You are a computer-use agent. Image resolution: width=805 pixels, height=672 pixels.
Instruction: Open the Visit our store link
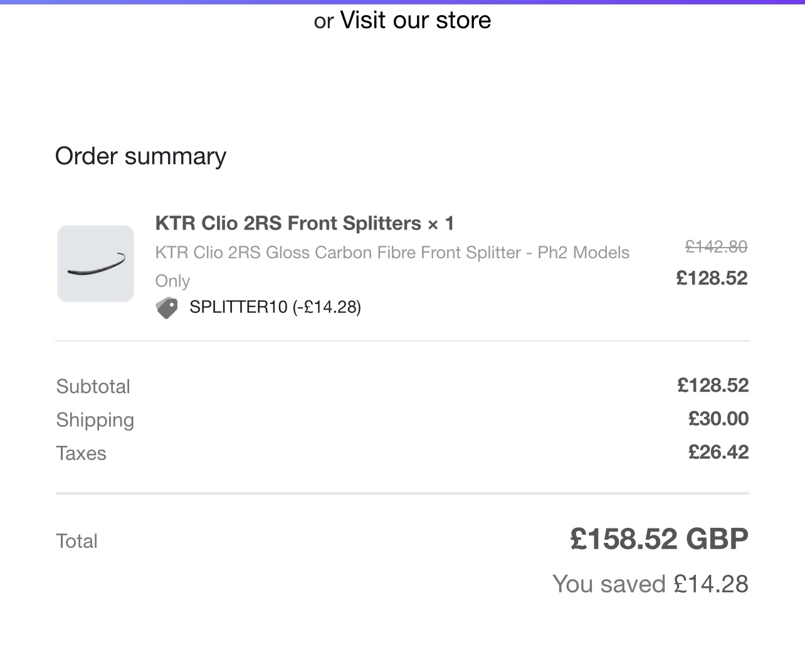point(415,20)
